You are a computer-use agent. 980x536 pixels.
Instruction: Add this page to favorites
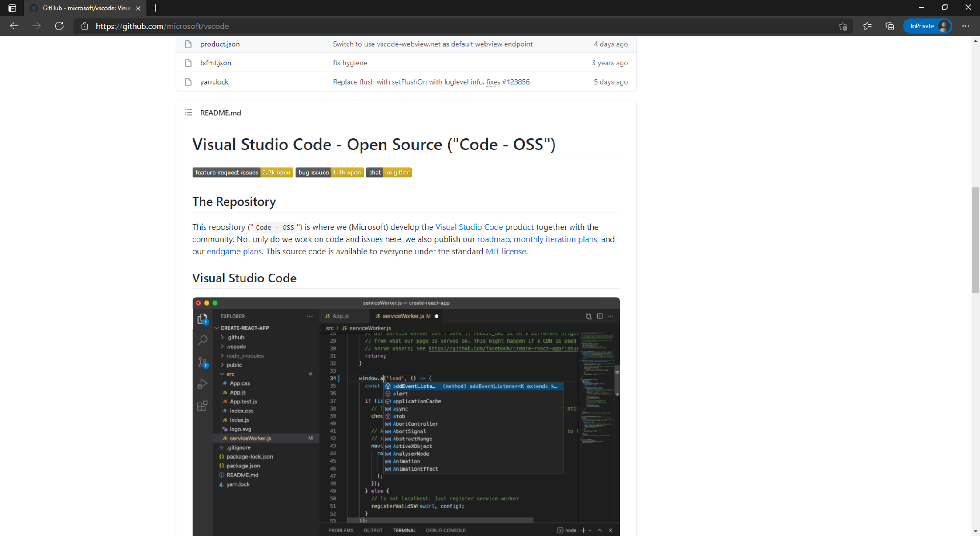(x=843, y=26)
